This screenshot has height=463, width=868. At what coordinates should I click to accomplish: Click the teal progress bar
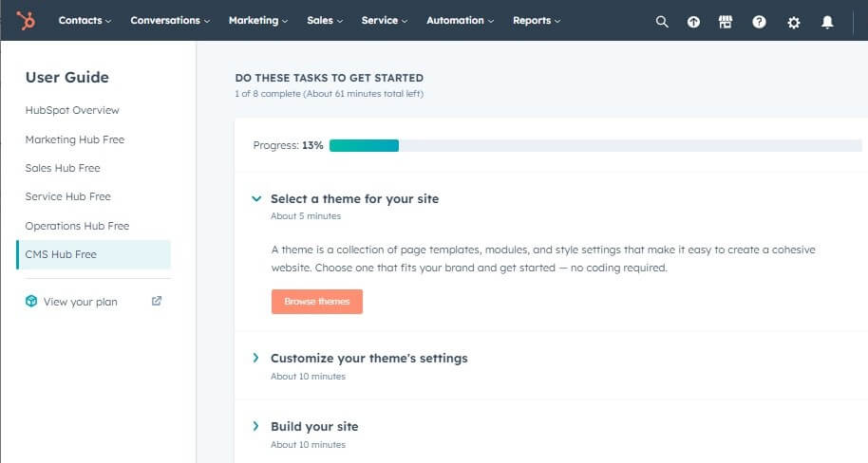364,145
